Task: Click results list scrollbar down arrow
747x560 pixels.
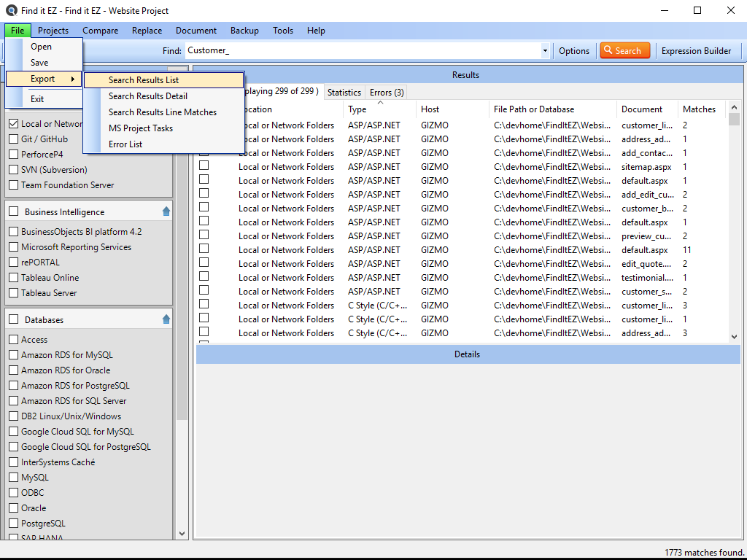Action: [x=734, y=337]
